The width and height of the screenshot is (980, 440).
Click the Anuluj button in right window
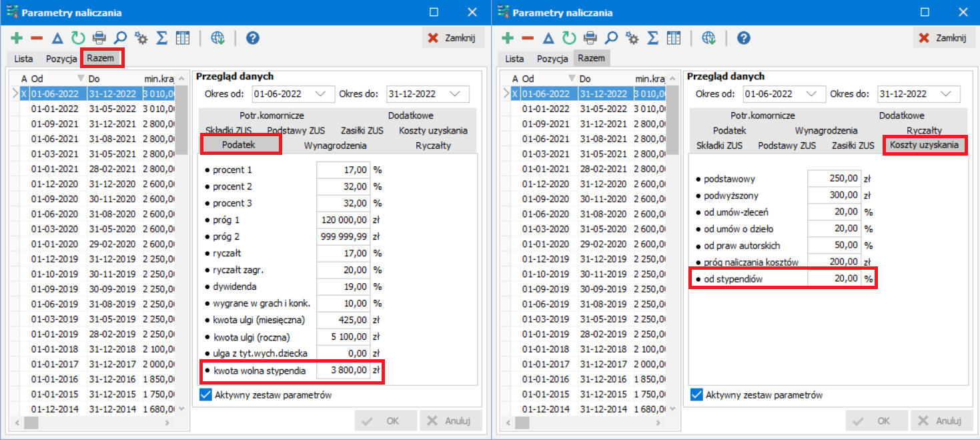click(943, 421)
